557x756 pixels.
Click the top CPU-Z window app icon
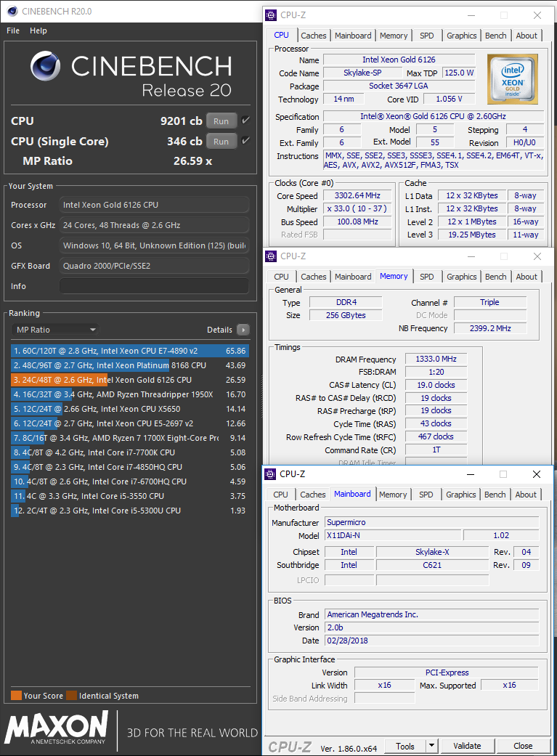[271, 15]
